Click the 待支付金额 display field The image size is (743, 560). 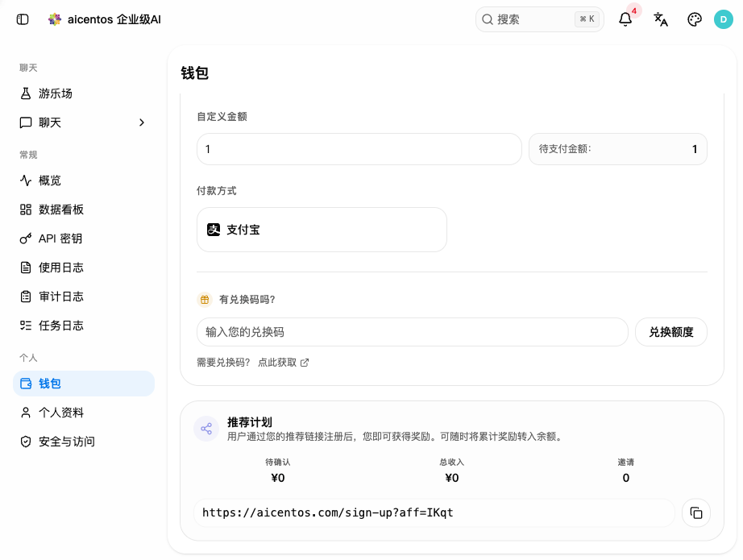click(618, 149)
